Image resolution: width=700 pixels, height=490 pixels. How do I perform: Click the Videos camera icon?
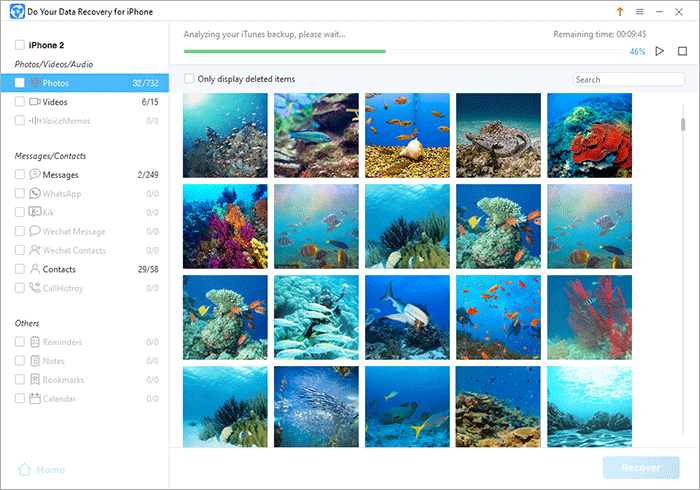point(35,102)
